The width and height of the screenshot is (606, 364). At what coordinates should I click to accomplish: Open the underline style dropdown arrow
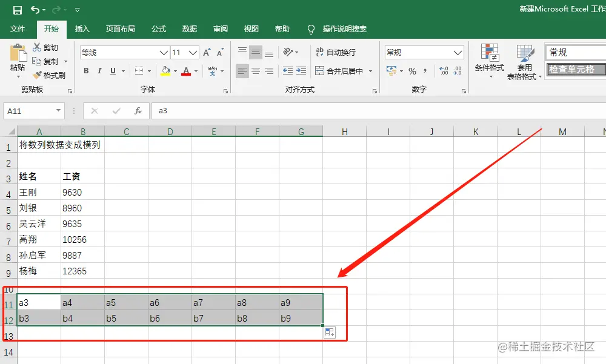click(123, 71)
